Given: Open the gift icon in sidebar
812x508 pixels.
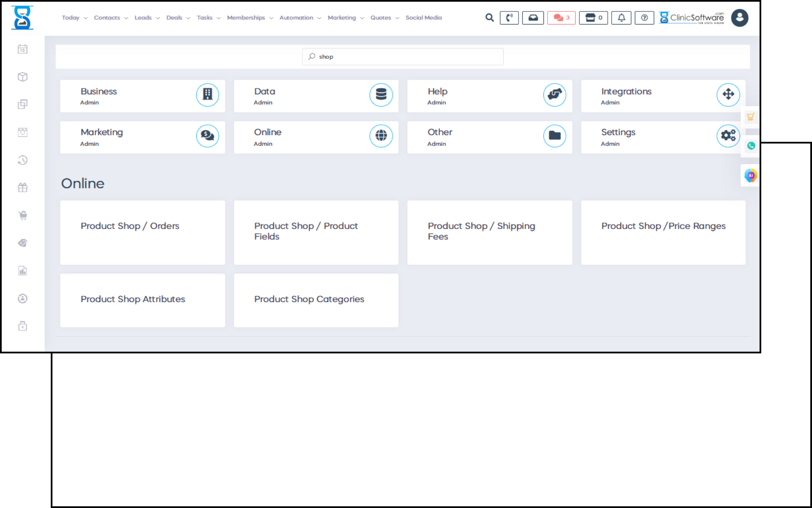Looking at the screenshot, I should pos(23,188).
